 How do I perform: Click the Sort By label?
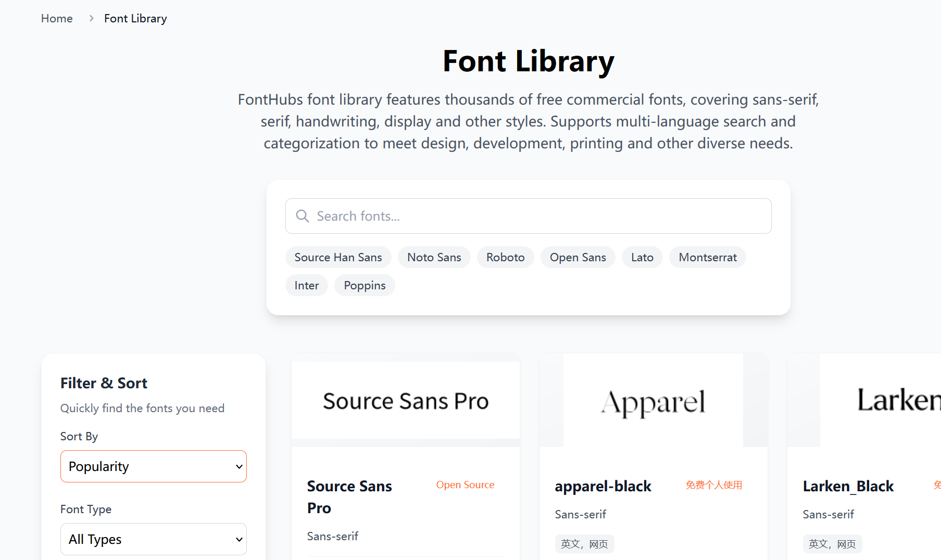(x=79, y=436)
